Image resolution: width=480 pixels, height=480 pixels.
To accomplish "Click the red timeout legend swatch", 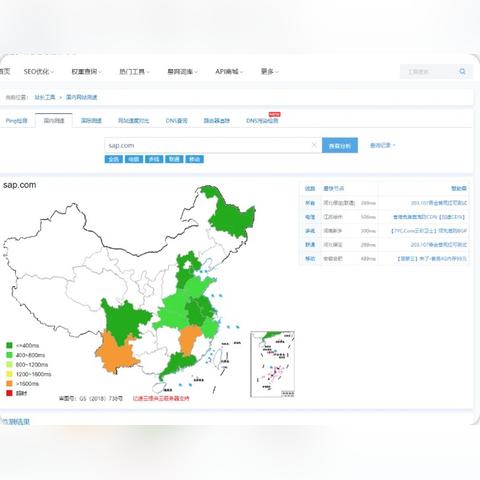I will coord(9,393).
